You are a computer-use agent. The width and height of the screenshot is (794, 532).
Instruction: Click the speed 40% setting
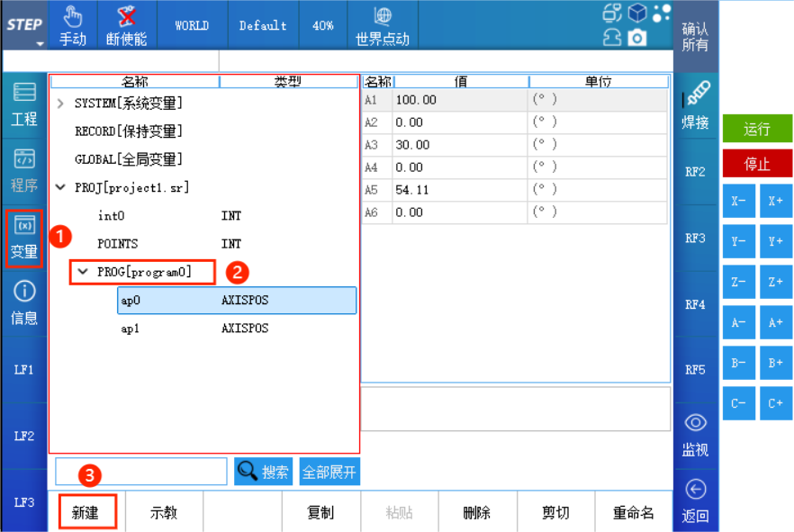(323, 25)
